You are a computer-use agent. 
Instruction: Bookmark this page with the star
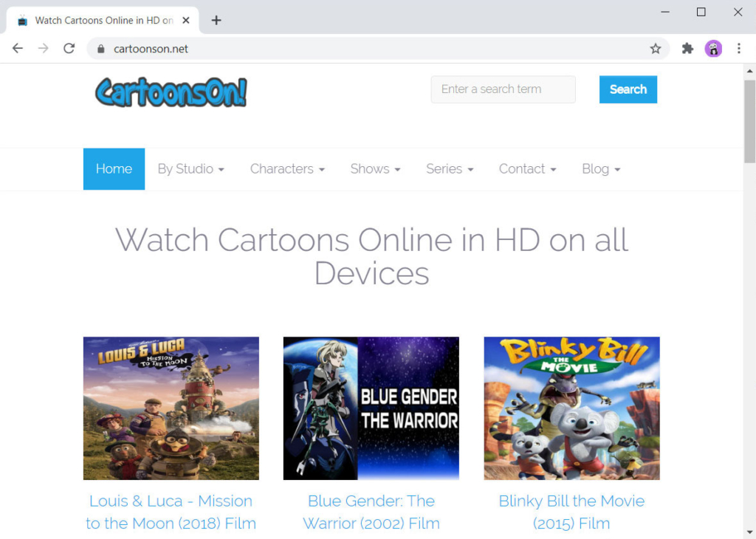tap(656, 48)
